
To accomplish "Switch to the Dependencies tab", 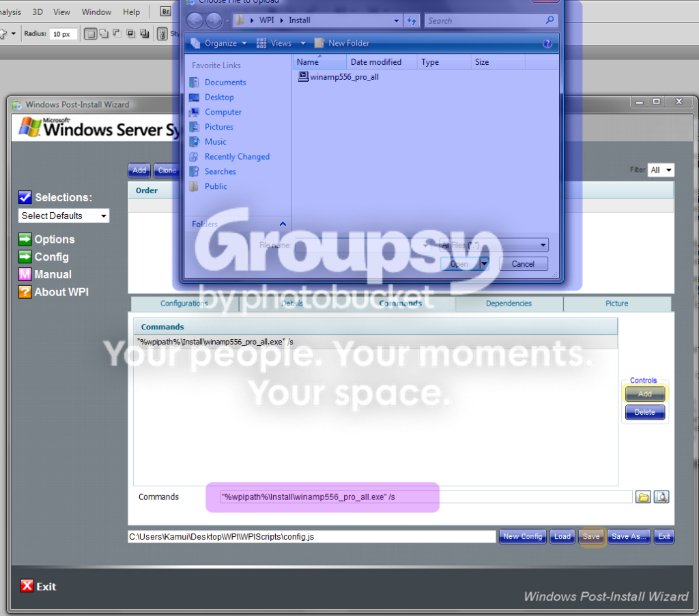I will 509,304.
